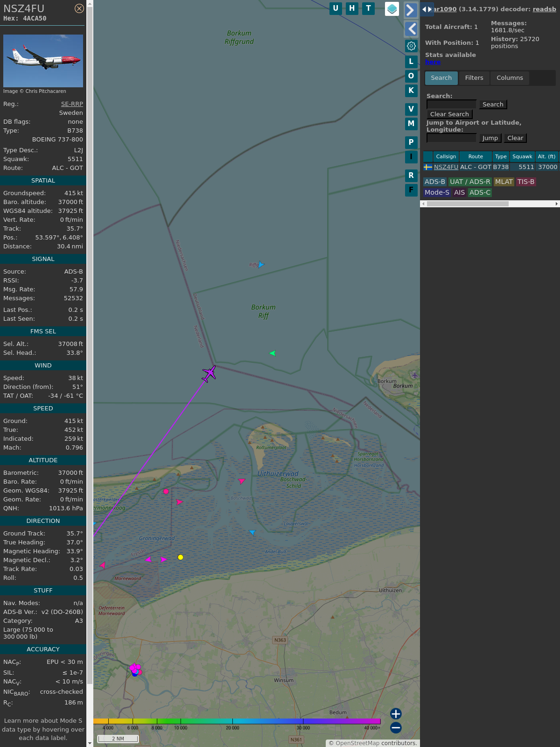Switch to the Search tab
The image size is (560, 747).
[441, 78]
